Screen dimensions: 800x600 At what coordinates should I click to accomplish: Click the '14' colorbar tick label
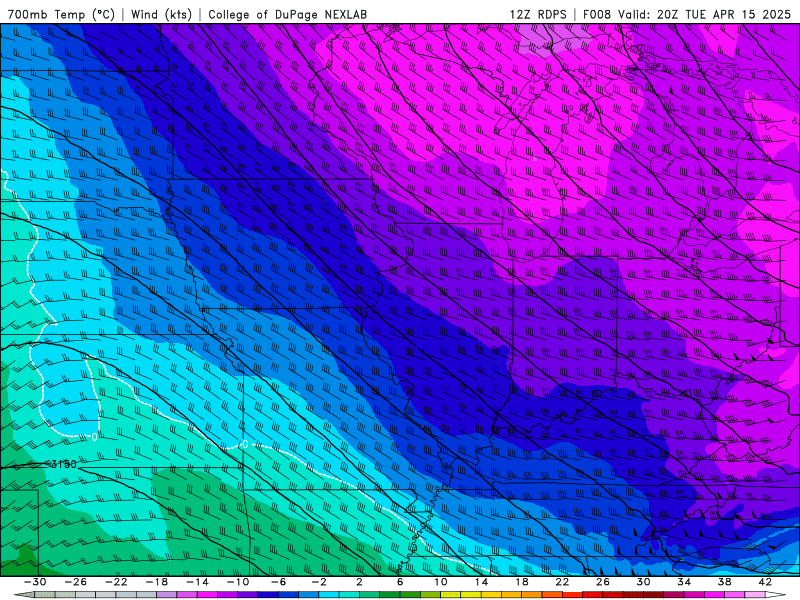coord(481,582)
